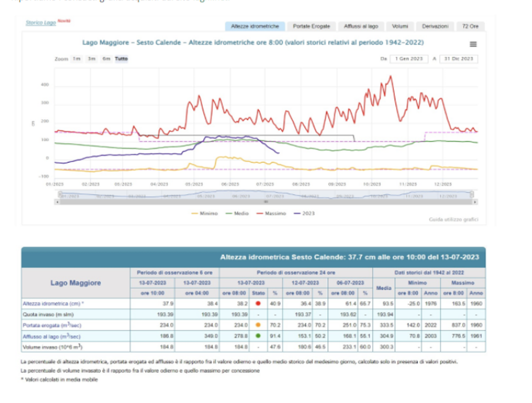Toggle the 2023 series in the legend
The height and width of the screenshot is (403, 532).
pos(304,214)
